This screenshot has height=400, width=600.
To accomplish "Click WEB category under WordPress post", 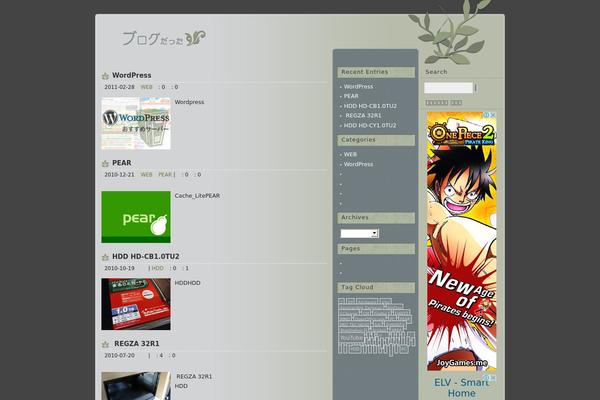I will [146, 87].
